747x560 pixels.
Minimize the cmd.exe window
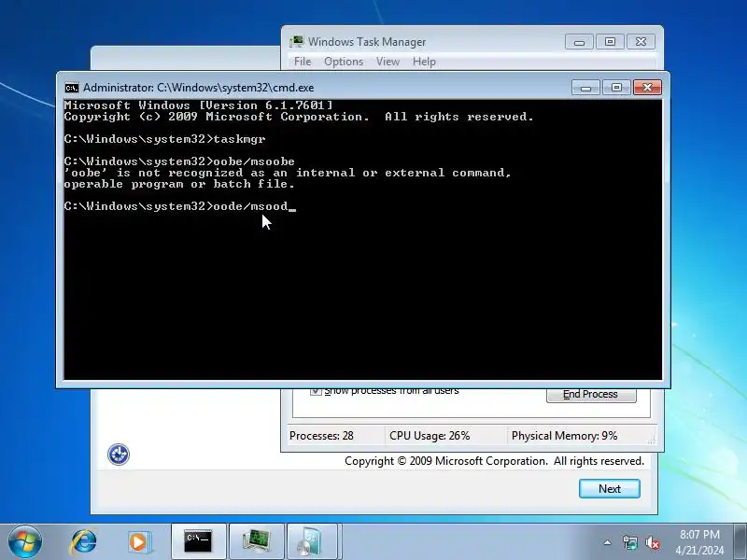[585, 88]
